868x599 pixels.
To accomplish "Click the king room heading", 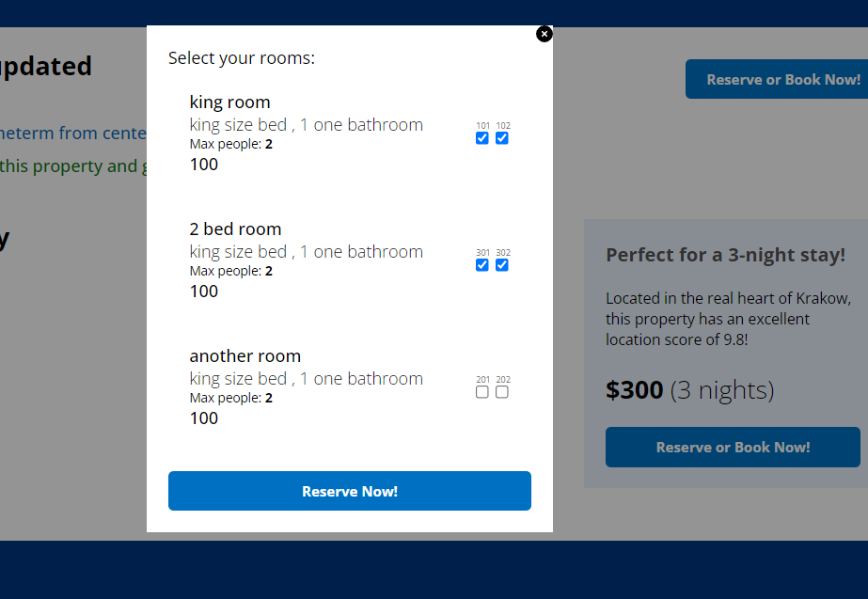I will click(x=229, y=102).
